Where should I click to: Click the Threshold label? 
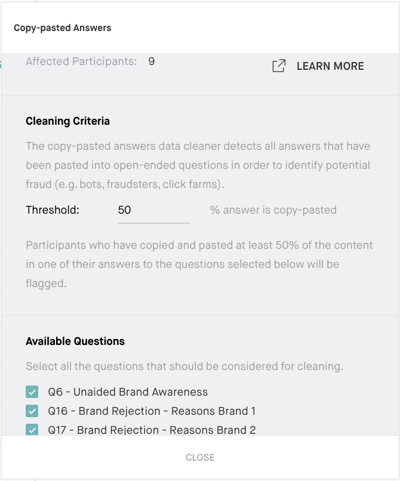point(53,210)
